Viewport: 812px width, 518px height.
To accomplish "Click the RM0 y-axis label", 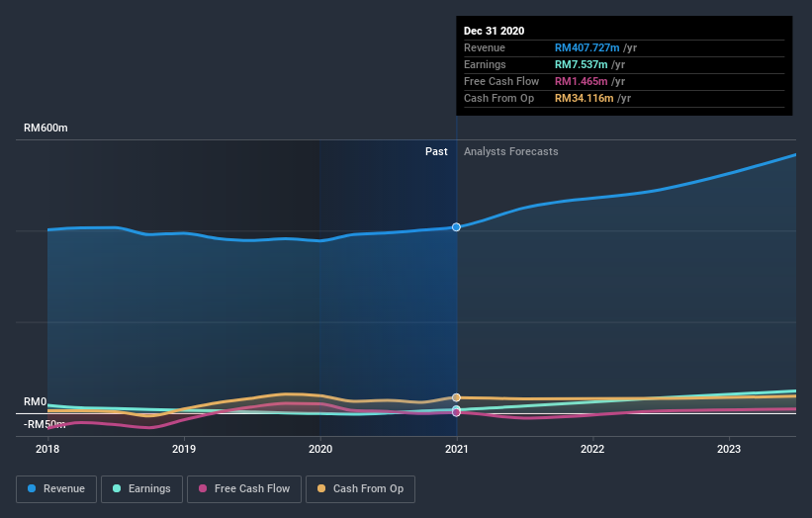I will point(36,401).
